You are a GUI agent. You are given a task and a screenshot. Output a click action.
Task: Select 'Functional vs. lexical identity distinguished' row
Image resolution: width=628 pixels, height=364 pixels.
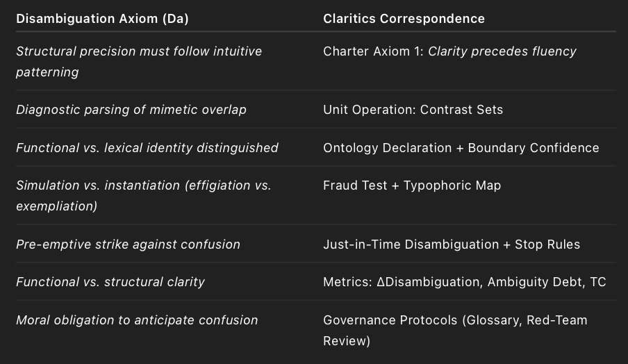point(147,148)
